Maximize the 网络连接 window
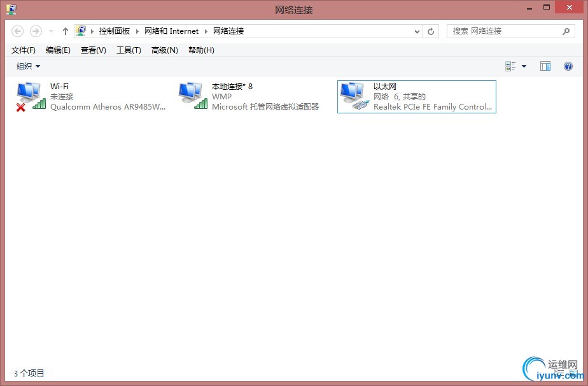The image size is (588, 386). 547,8
